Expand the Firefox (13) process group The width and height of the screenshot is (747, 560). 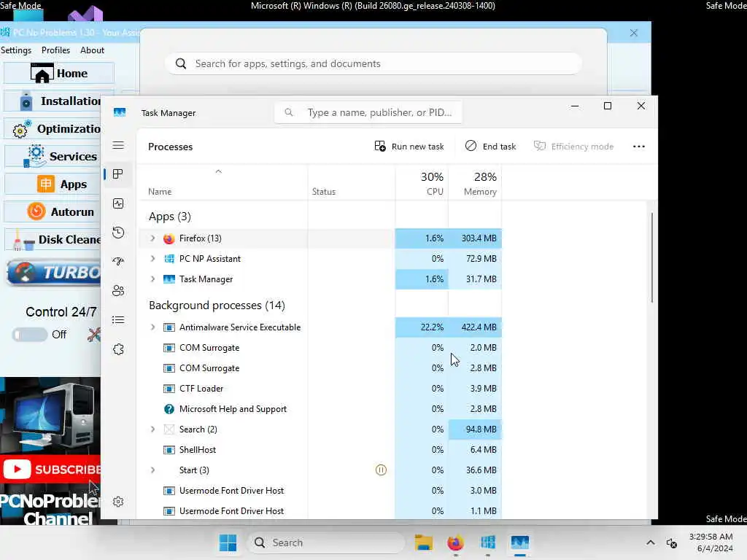point(152,238)
